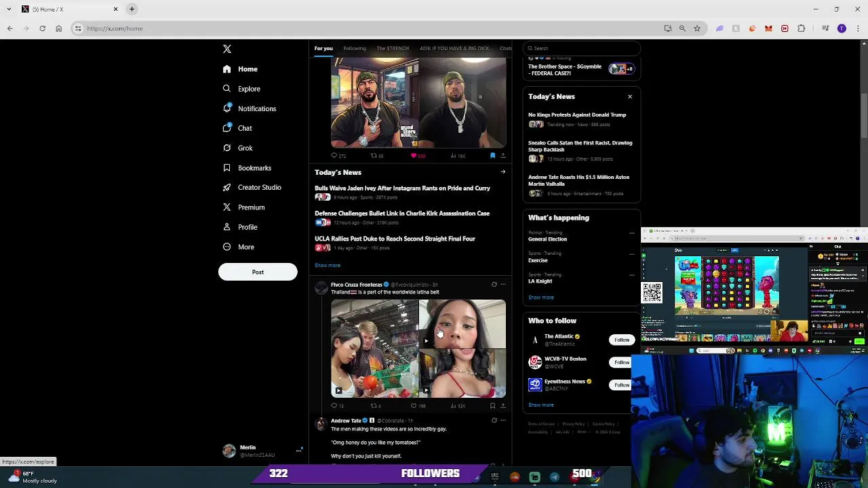Image resolution: width=868 pixels, height=488 pixels.
Task: Open options for LA Knight trend
Action: 631,275
